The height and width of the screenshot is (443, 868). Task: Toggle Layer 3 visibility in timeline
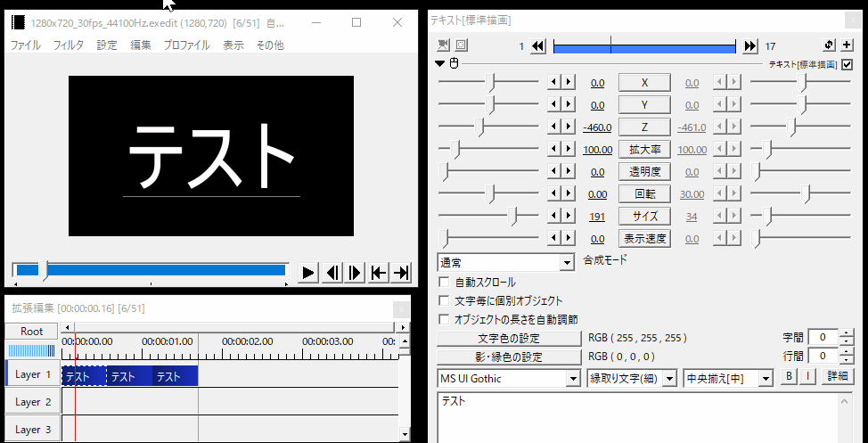32,429
